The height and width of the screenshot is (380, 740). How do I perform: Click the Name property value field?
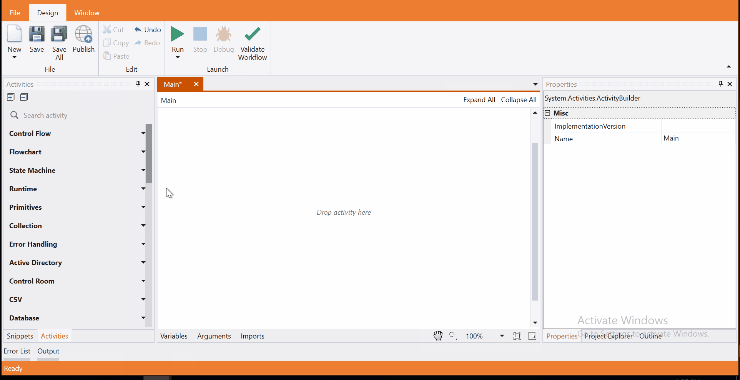pos(698,139)
